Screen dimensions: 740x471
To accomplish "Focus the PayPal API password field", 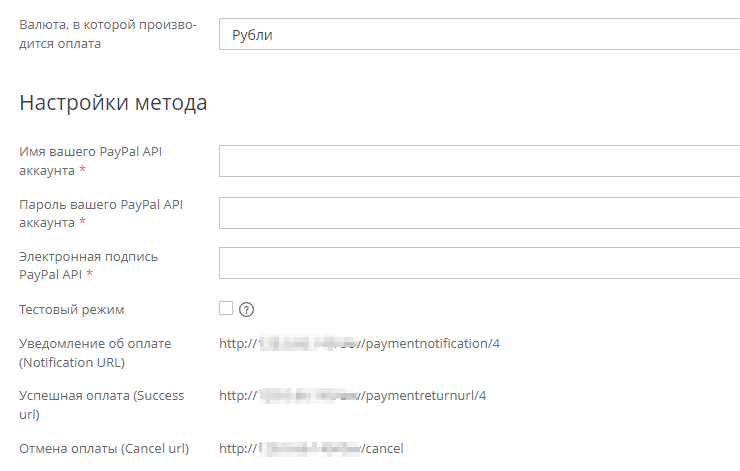I will [479, 213].
